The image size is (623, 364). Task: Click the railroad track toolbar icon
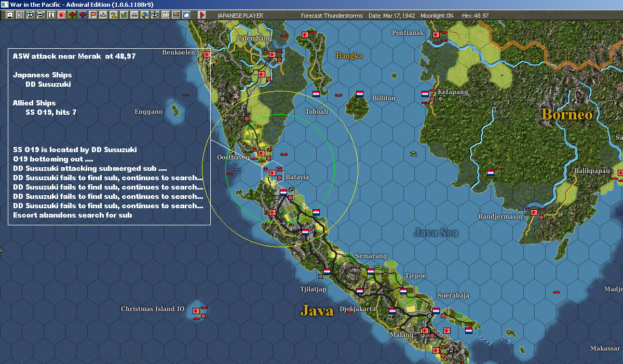click(175, 15)
